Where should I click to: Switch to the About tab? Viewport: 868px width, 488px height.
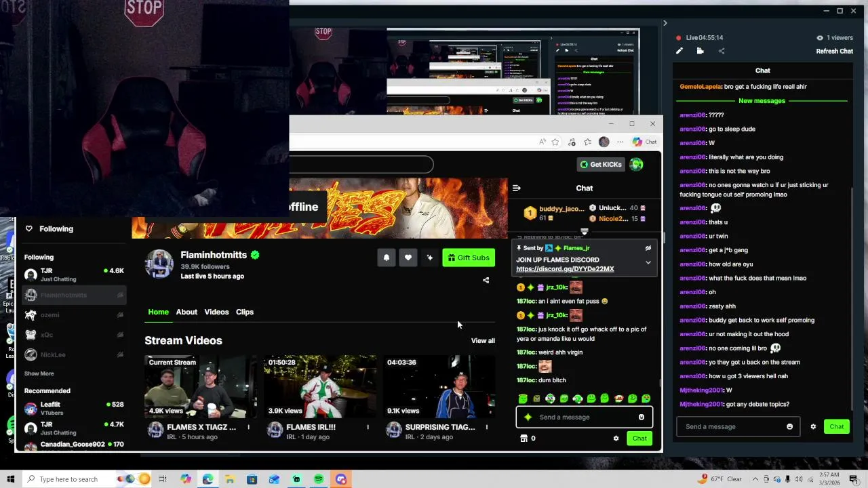click(x=186, y=312)
